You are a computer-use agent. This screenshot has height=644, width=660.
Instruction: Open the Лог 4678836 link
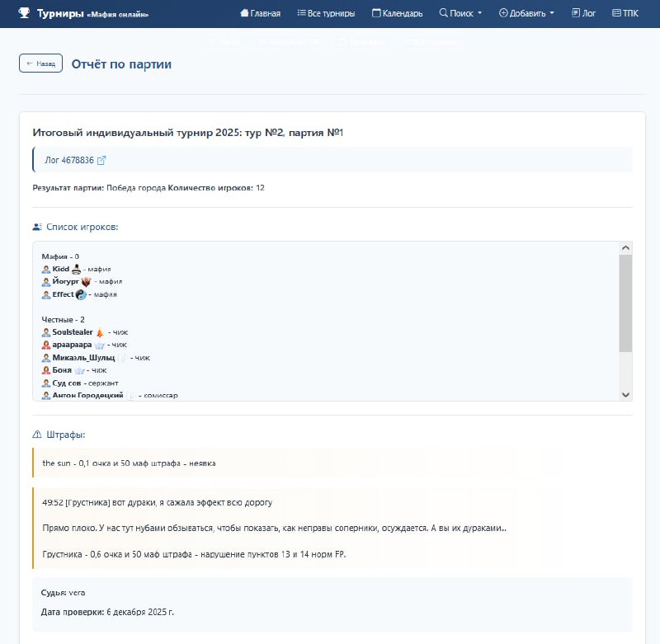[69, 160]
